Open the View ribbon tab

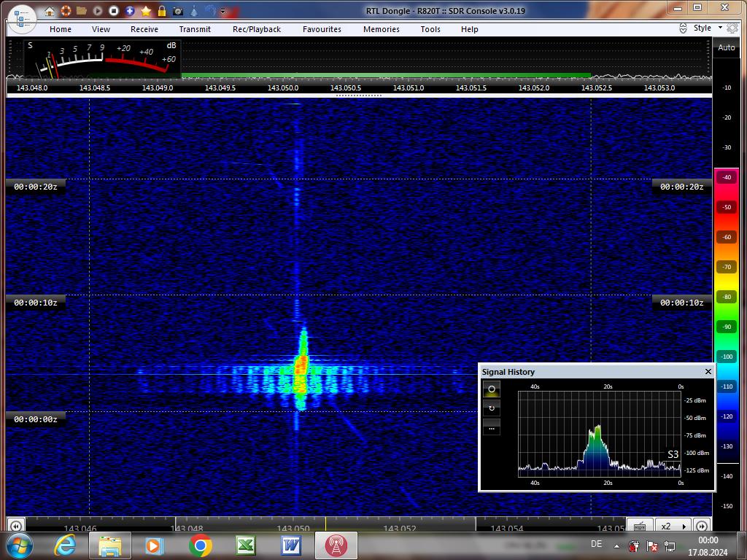point(101,29)
